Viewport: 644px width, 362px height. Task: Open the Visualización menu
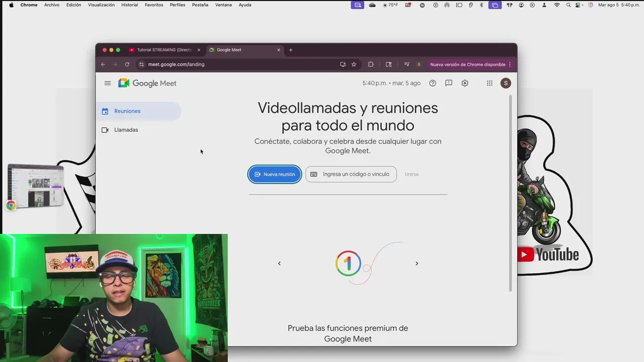(101, 5)
